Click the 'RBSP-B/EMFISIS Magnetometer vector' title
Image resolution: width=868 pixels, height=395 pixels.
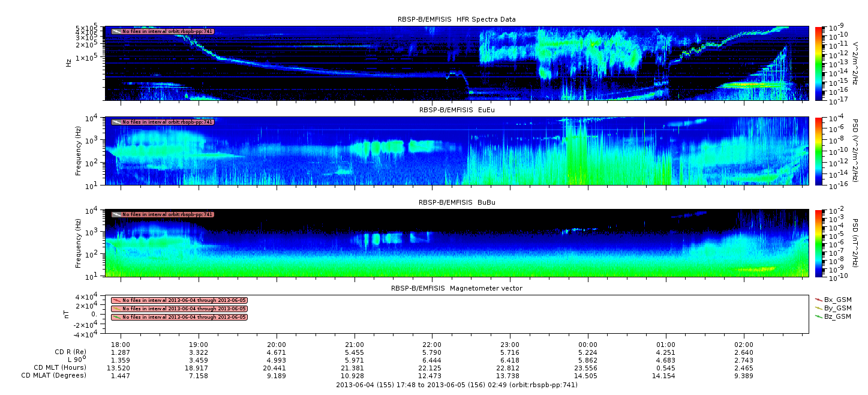click(x=456, y=288)
